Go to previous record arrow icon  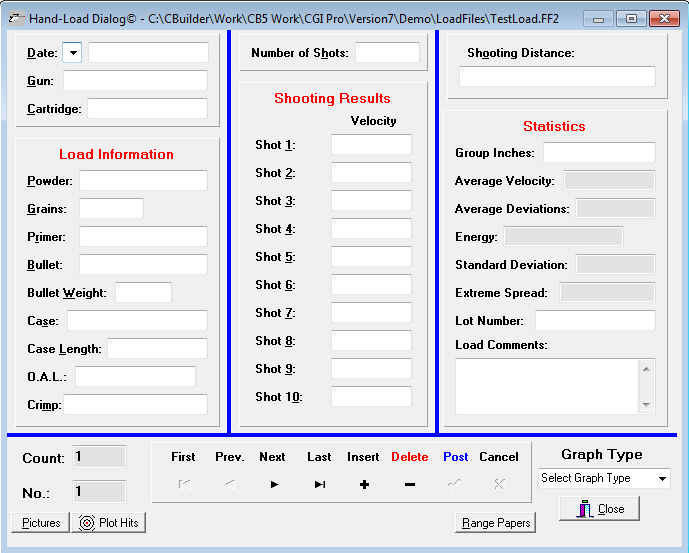click(230, 484)
